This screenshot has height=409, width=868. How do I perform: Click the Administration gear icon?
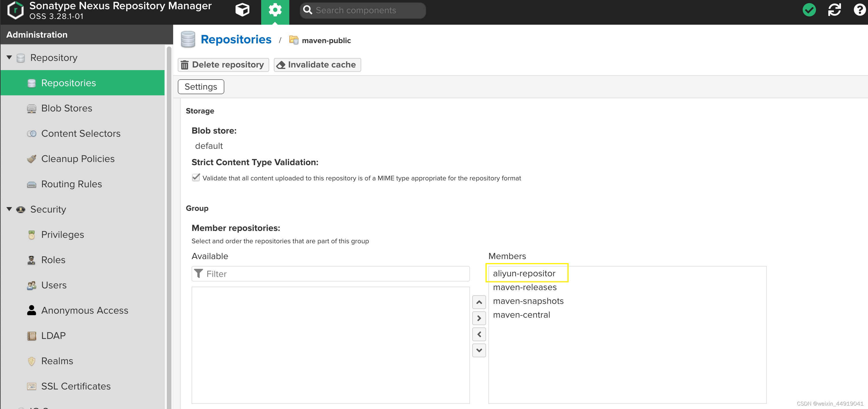click(275, 10)
